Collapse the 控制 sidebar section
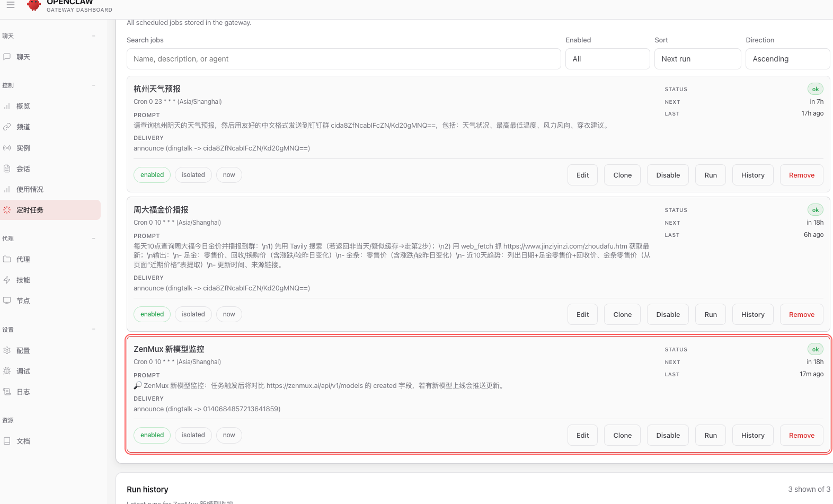833x504 pixels. tap(94, 85)
